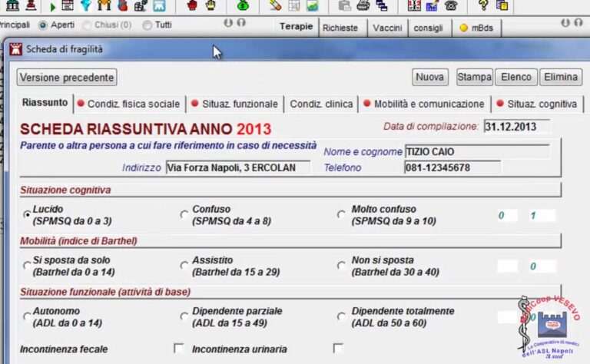Select the Tutti radio button
Screen dimensions: 590x364
click(x=147, y=25)
